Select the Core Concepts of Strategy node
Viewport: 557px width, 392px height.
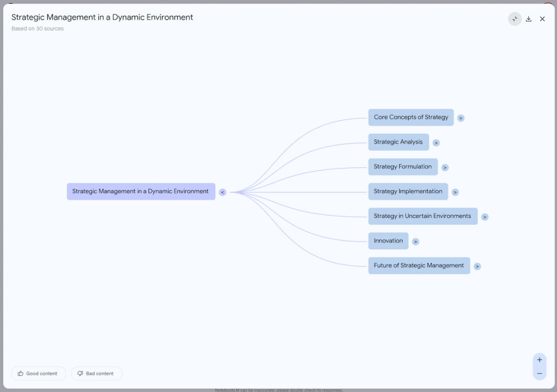tap(411, 117)
